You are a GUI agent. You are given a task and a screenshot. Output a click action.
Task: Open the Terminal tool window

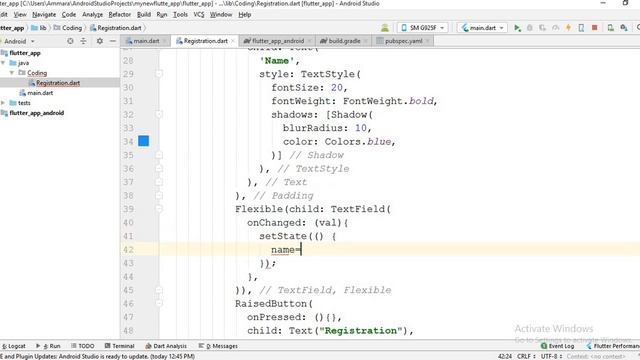tap(120, 346)
